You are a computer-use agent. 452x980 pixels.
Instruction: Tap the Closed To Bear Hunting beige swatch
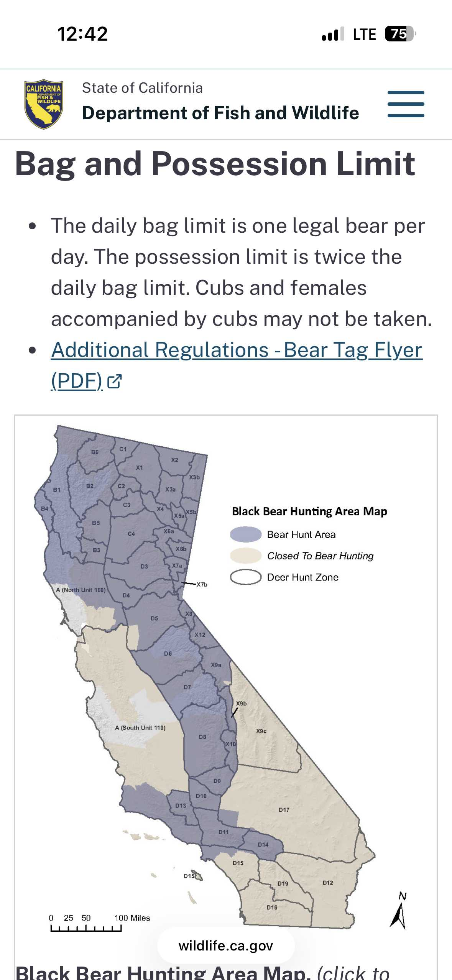click(x=246, y=556)
